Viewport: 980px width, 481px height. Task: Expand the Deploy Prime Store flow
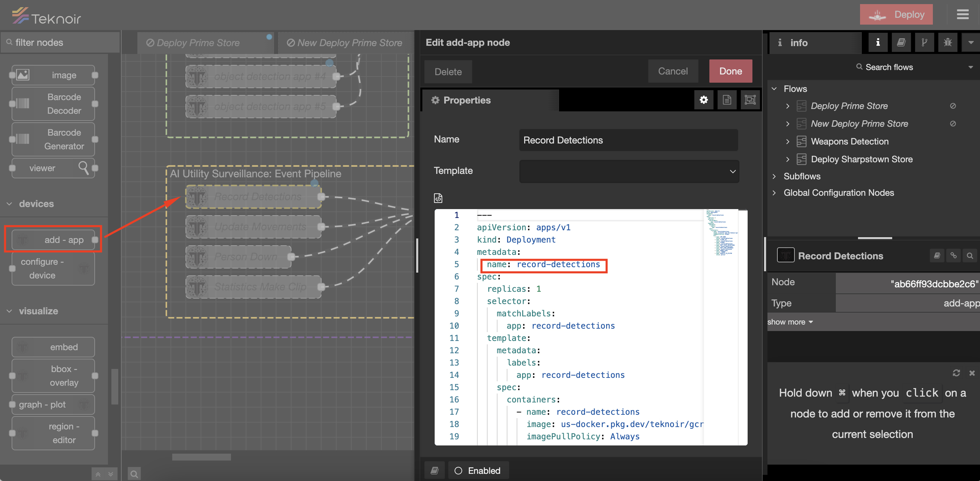(x=788, y=106)
